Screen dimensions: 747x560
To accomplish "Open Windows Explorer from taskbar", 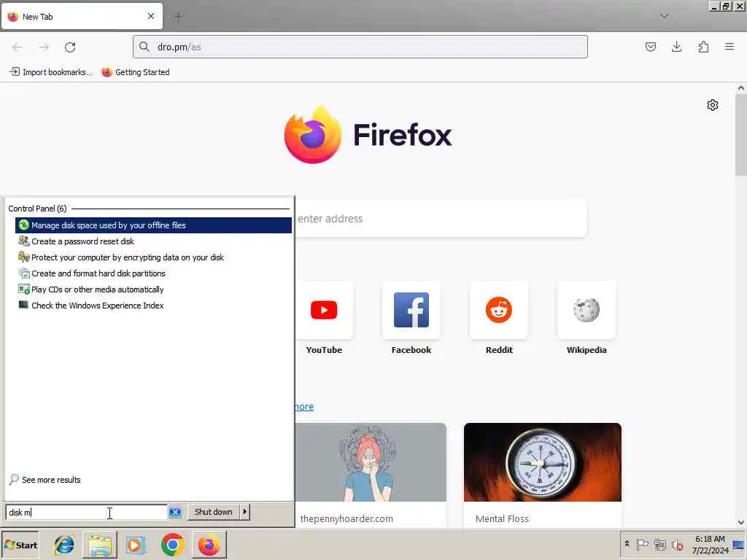I will click(x=99, y=545).
